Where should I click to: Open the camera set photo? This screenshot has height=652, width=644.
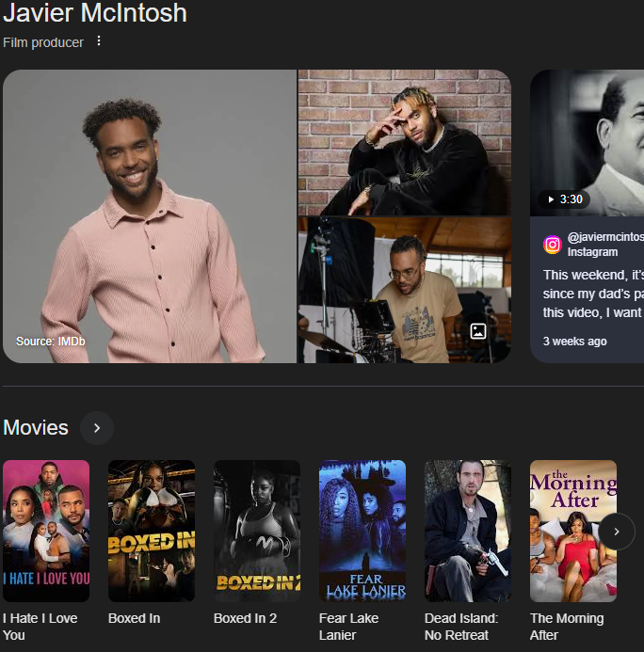pyautogui.click(x=405, y=290)
